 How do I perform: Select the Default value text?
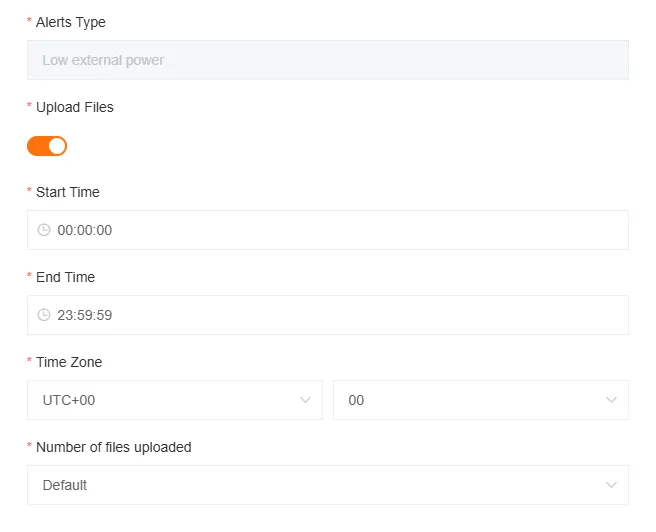[65, 485]
